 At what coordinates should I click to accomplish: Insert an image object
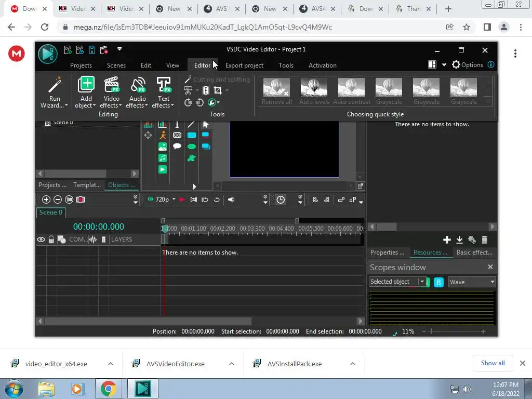tap(163, 147)
